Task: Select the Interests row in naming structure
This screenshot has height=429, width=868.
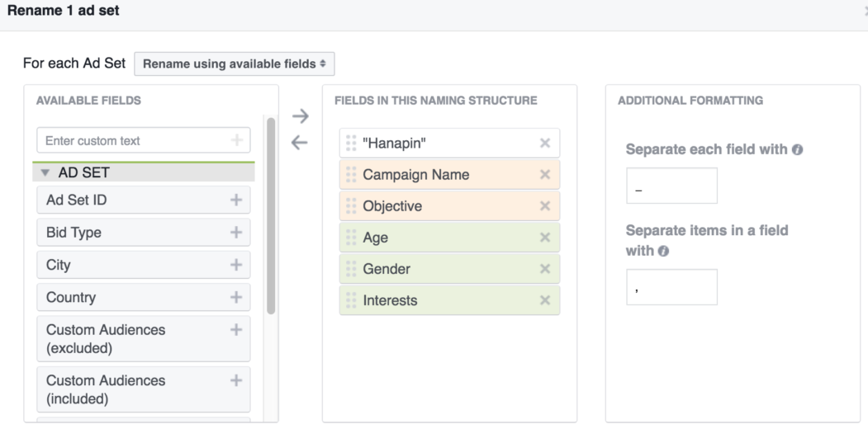Action: point(449,300)
